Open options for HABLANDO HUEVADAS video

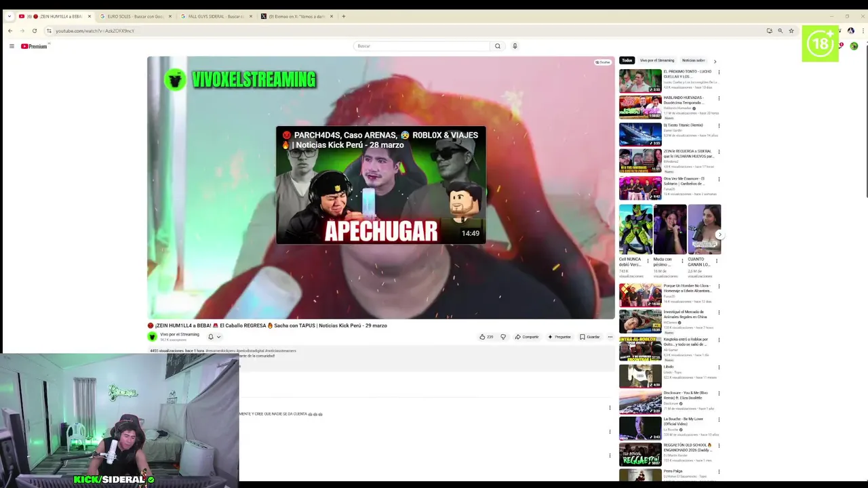[x=719, y=98]
